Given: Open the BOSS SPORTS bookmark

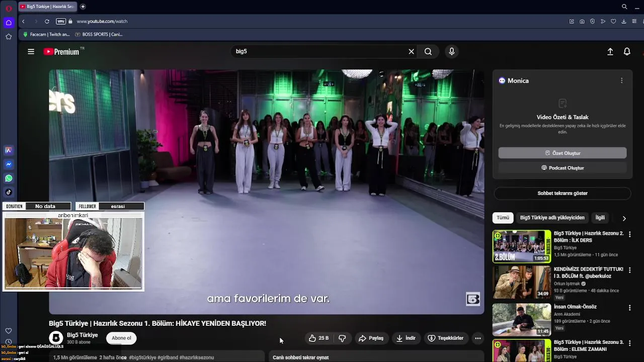Looking at the screenshot, I should point(99,34).
